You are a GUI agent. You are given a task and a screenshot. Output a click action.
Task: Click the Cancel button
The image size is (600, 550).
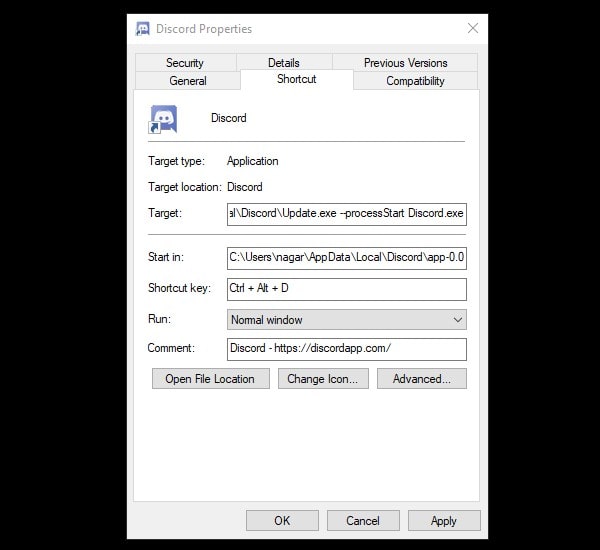(362, 520)
